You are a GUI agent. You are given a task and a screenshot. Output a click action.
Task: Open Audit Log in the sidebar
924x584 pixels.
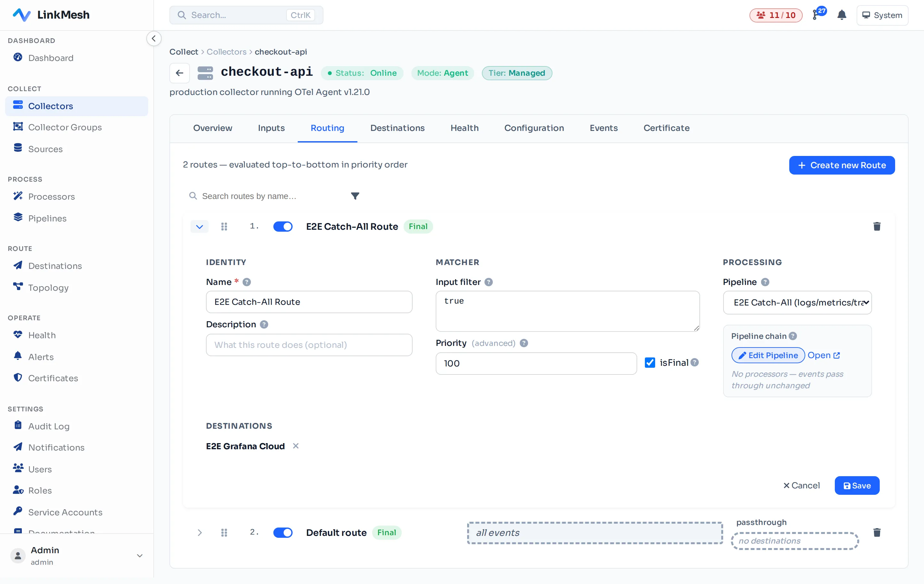point(76,426)
